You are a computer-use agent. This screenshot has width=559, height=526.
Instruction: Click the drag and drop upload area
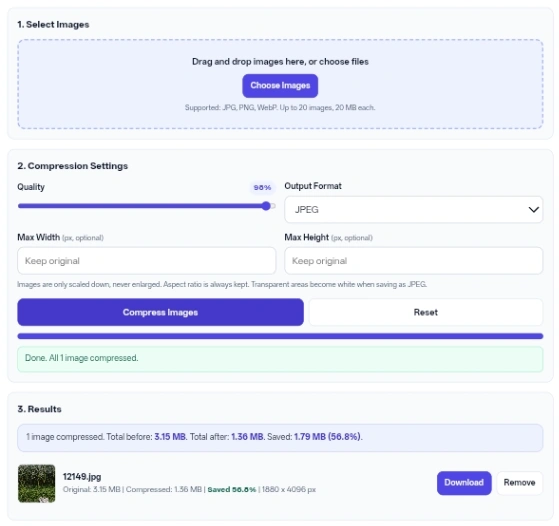(x=280, y=84)
